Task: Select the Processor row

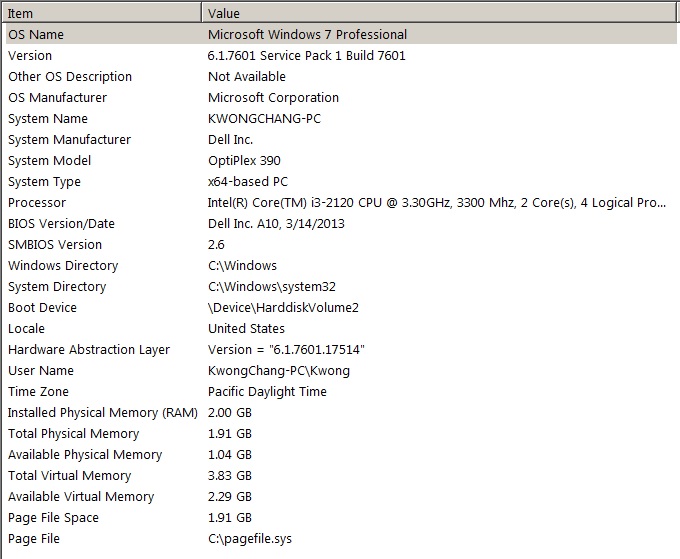Action: [x=341, y=203]
